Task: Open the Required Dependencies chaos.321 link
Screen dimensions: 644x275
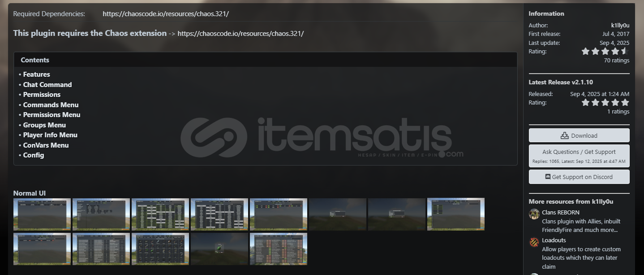Action: pos(166,14)
